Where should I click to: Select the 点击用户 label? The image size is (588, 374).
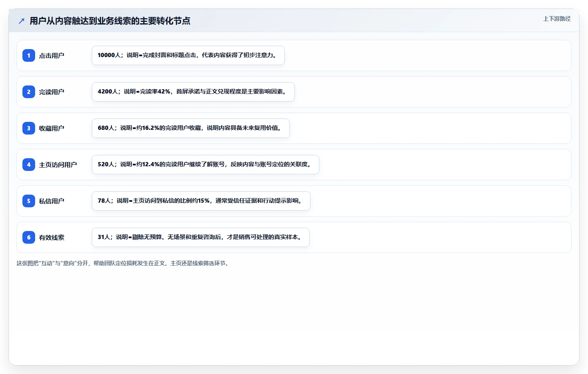(52, 55)
